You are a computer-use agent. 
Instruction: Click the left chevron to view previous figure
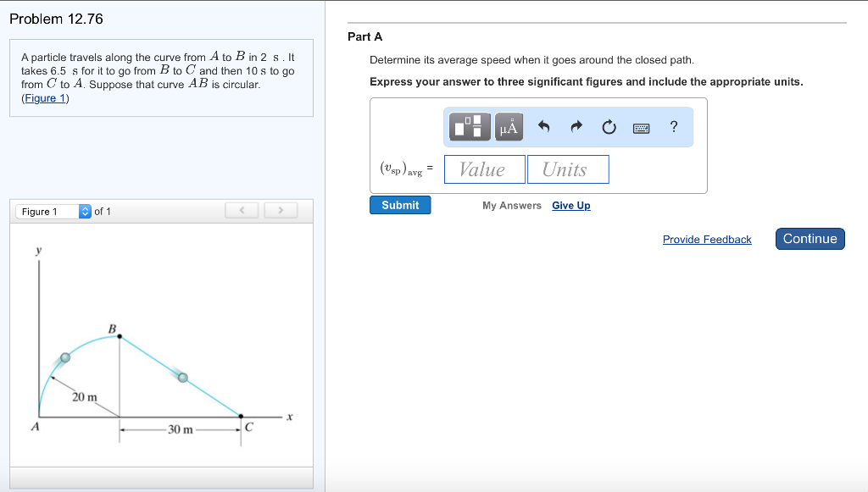[242, 210]
